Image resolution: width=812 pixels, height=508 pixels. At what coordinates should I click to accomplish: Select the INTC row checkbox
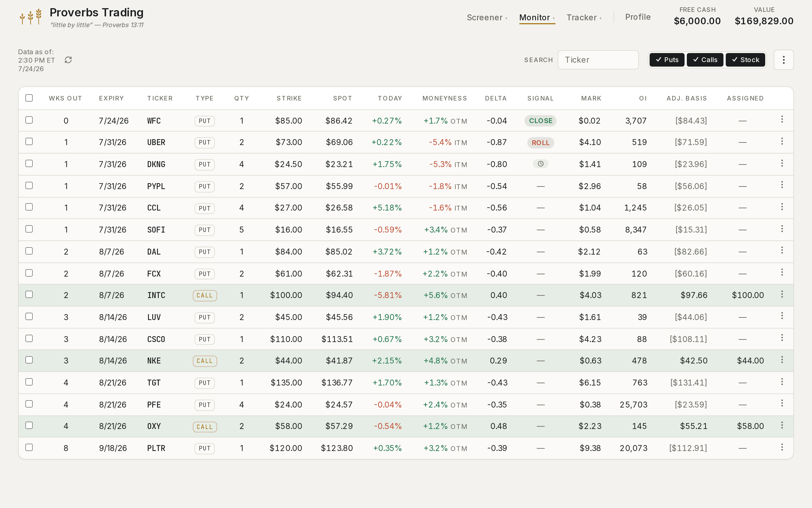29,294
